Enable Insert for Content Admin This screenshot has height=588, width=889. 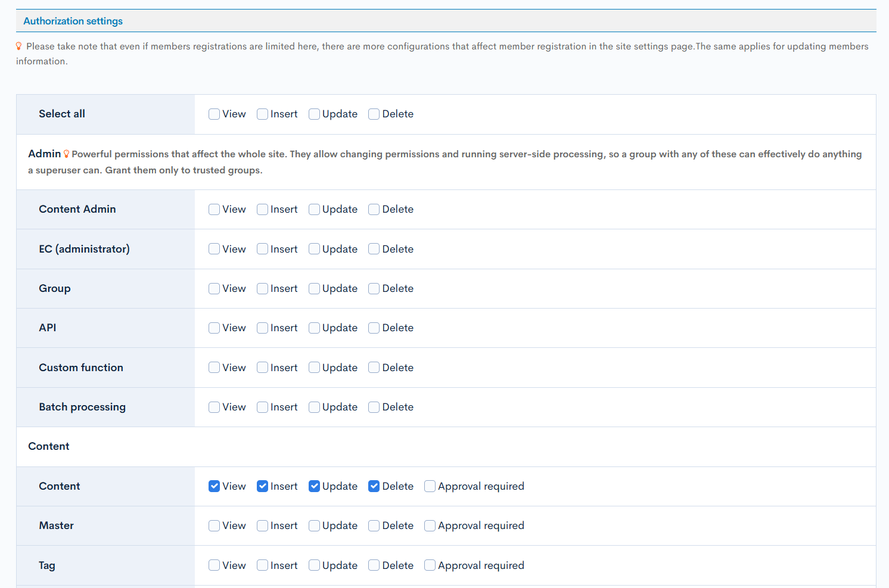click(x=262, y=209)
